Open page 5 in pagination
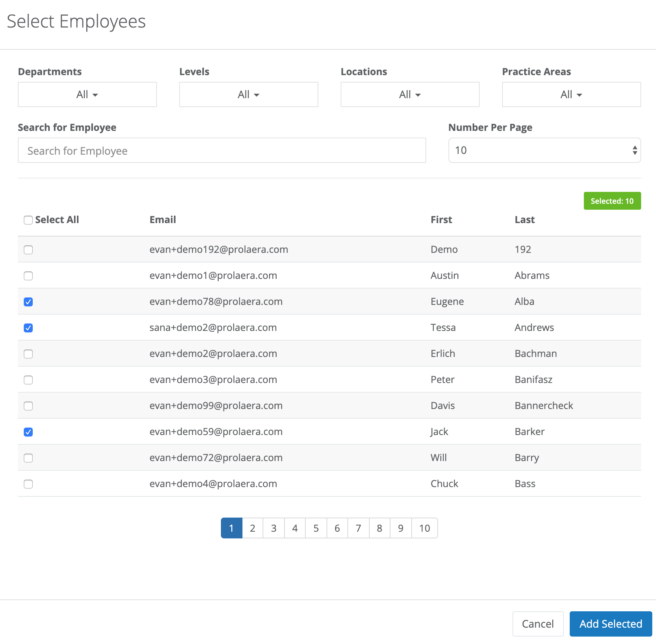656x644 pixels. click(316, 528)
